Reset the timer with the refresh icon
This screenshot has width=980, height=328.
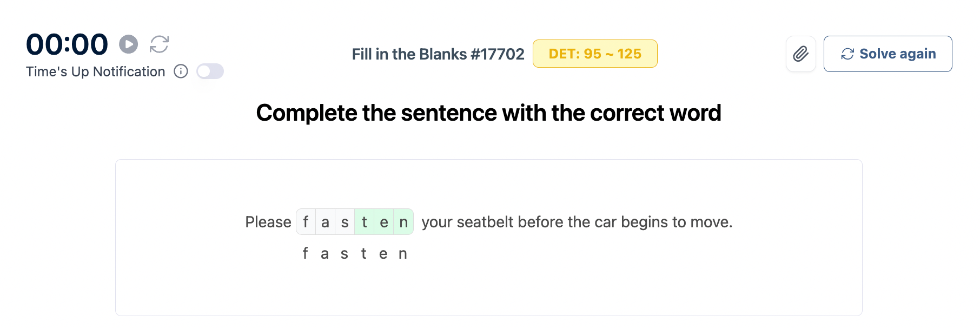pos(160,44)
